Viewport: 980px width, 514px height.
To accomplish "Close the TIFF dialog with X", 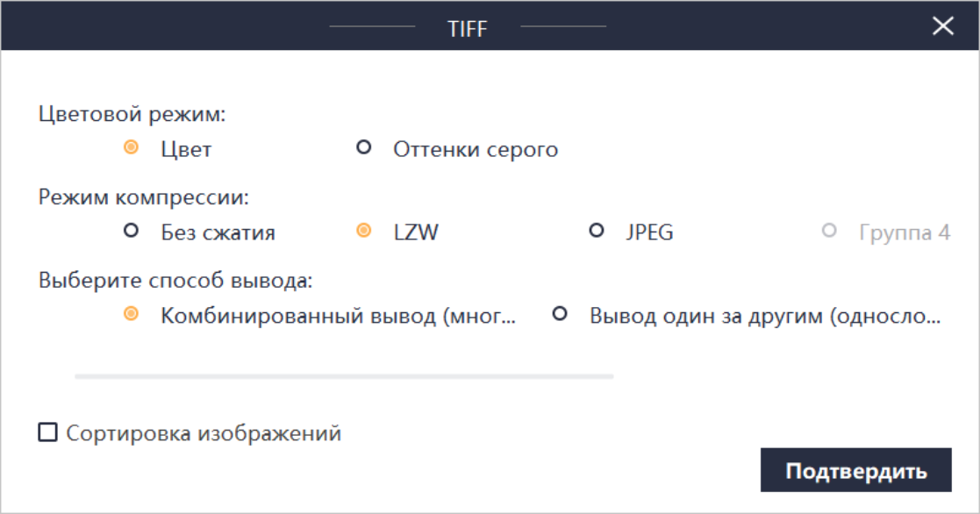I will [x=942, y=26].
